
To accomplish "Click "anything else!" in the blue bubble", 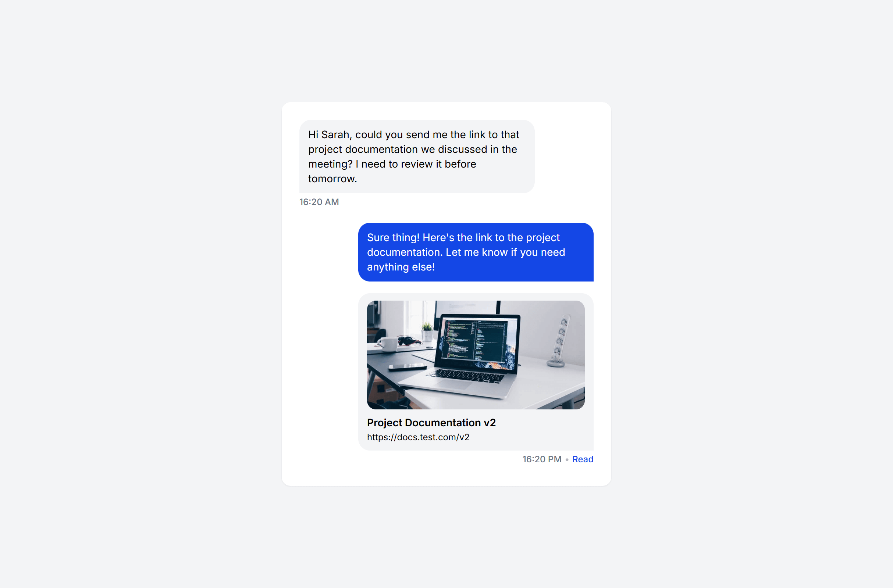I will (x=401, y=267).
